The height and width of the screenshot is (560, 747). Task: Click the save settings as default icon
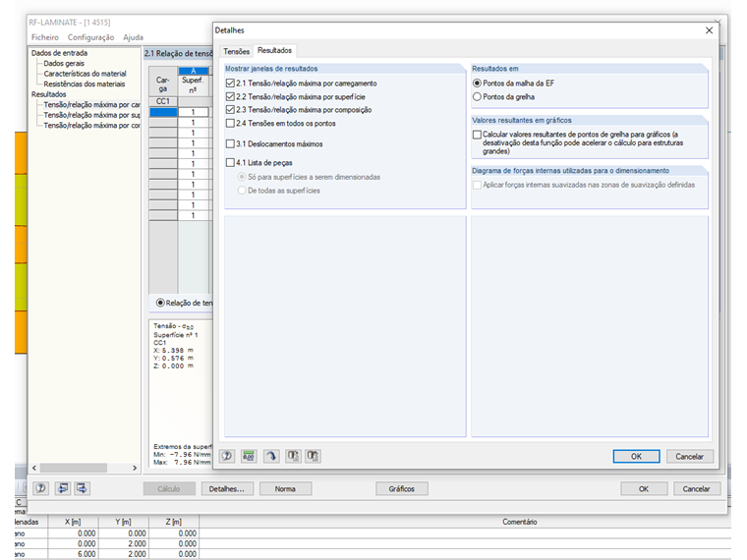pyautogui.click(x=313, y=456)
